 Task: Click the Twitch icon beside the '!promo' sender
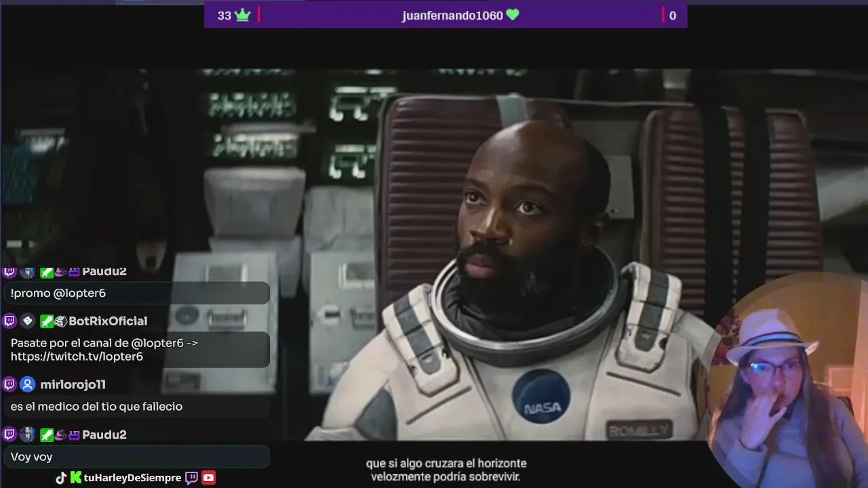(9, 272)
